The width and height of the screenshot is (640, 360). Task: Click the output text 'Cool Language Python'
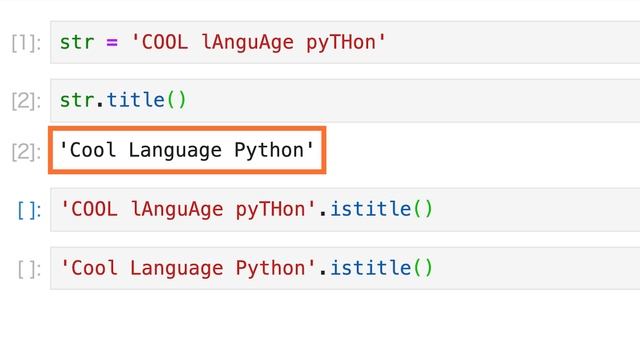(187, 150)
